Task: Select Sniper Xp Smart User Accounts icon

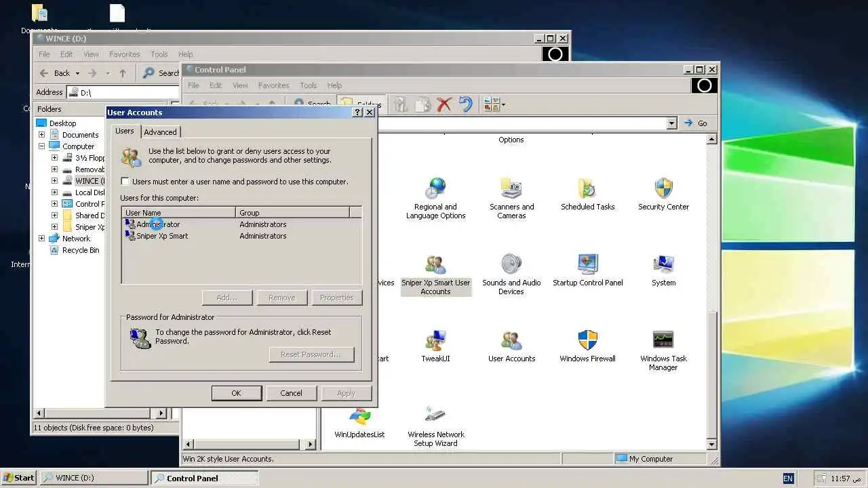Action: [435, 274]
